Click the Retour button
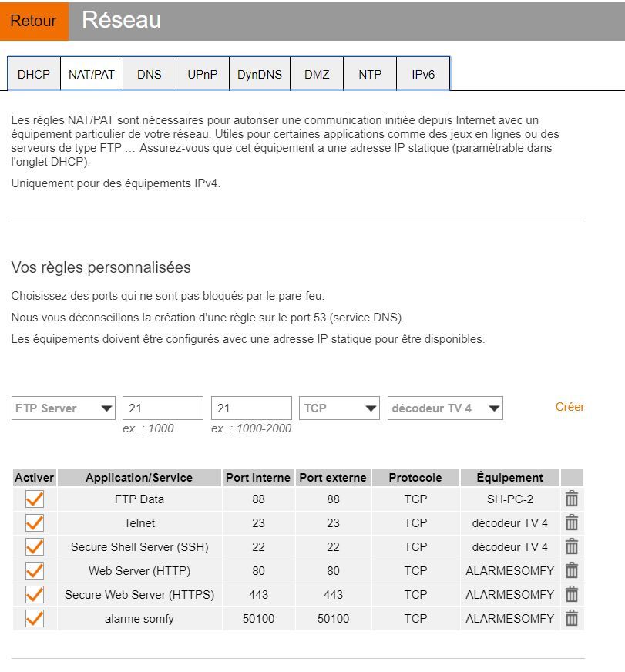This screenshot has height=672, width=625. click(33, 21)
